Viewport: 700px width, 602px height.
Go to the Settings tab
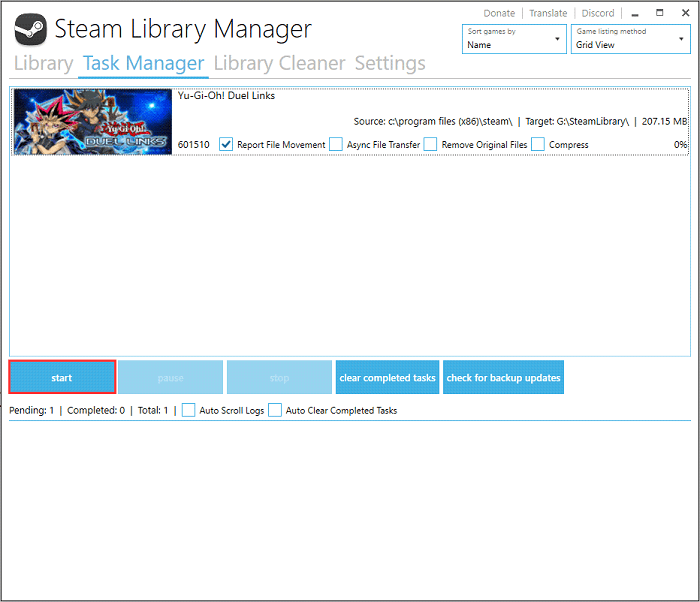pyautogui.click(x=390, y=63)
